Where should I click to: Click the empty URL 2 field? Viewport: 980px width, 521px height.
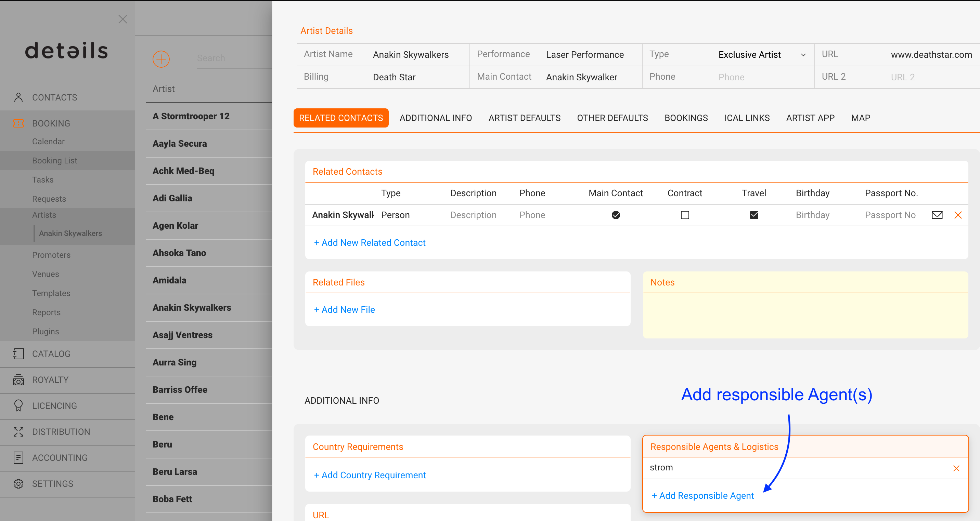(x=934, y=77)
